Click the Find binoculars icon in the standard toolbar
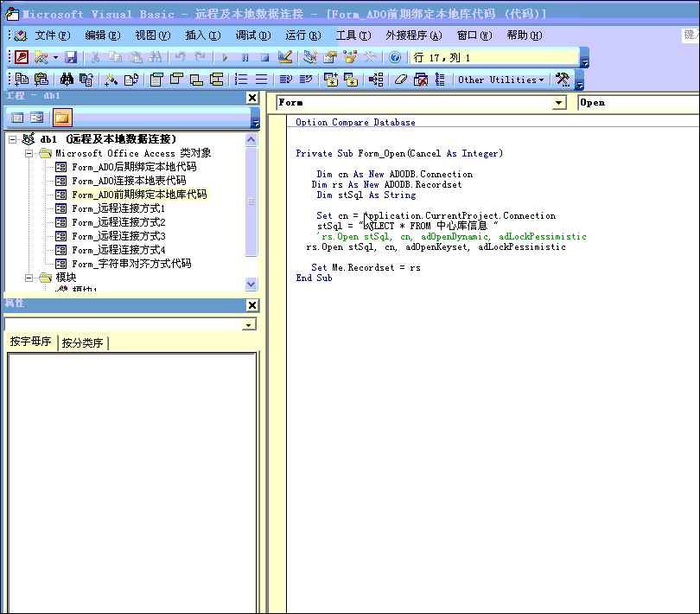This screenshot has height=614, width=700. [156, 57]
